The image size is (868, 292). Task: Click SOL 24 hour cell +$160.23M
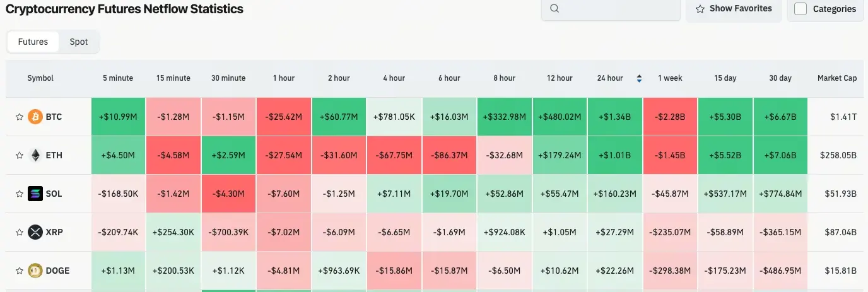pyautogui.click(x=615, y=194)
